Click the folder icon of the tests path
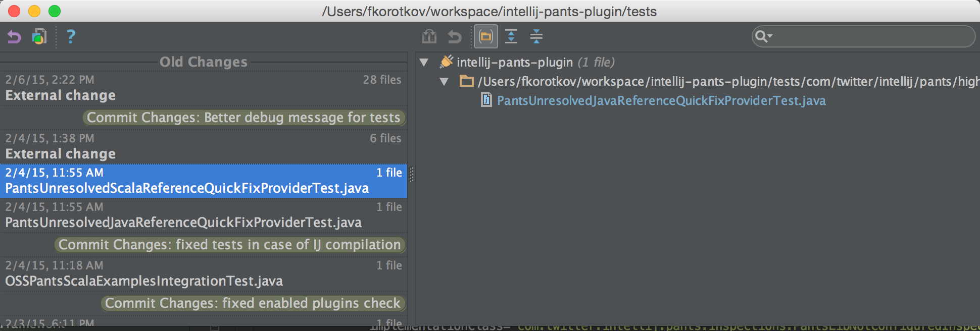 [x=467, y=81]
